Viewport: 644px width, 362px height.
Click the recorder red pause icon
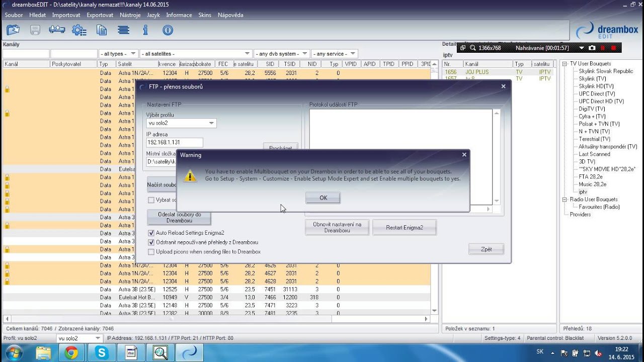coord(603,48)
